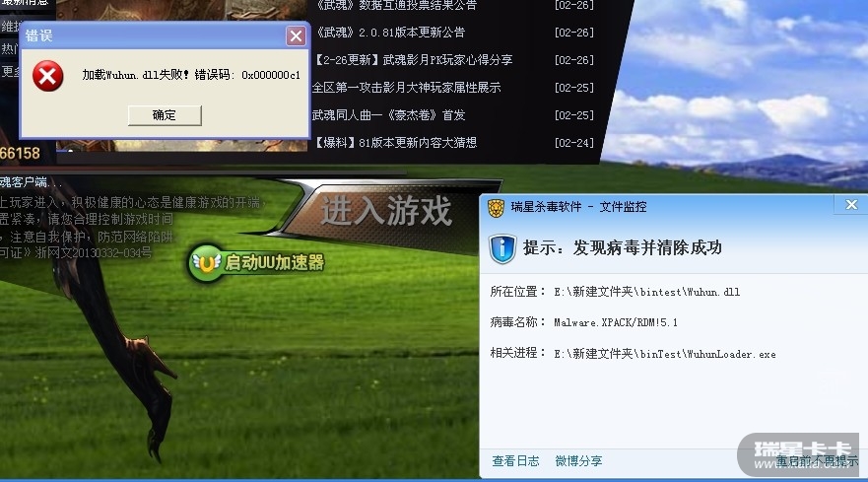
Task: Open 《武魂》2.0.81版本更新公告 news item
Action: click(390, 33)
